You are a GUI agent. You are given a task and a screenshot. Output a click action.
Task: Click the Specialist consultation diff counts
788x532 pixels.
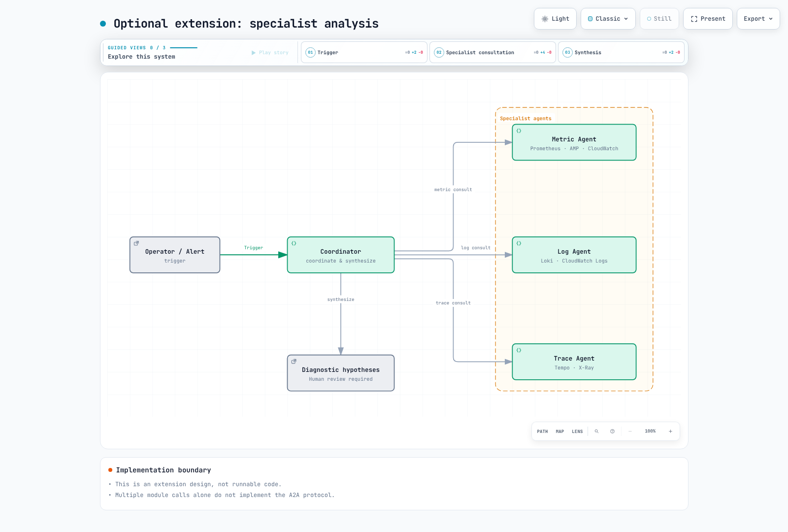542,52
